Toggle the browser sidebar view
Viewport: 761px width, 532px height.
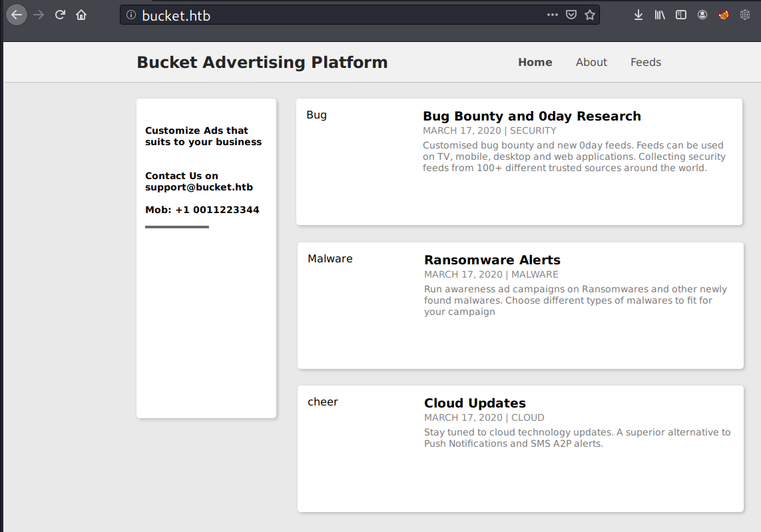click(681, 15)
